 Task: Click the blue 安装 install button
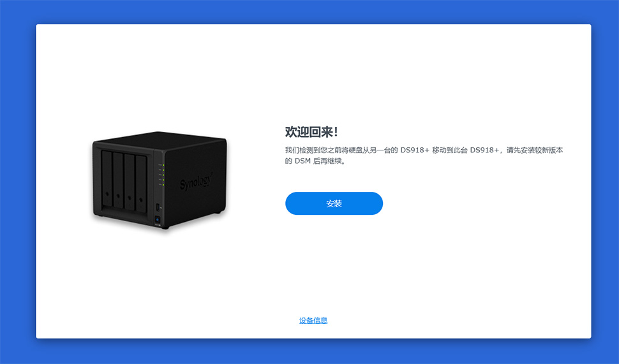[x=334, y=203]
